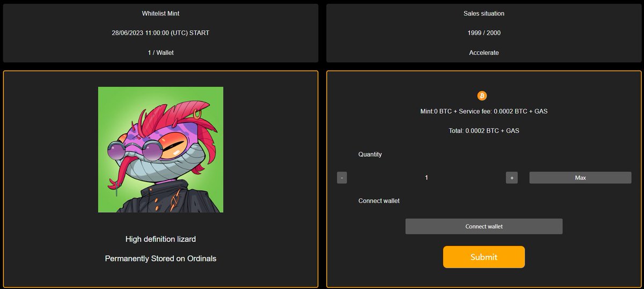Image resolution: width=644 pixels, height=289 pixels.
Task: Open the lizard NFT artwork image
Action: pos(160,149)
